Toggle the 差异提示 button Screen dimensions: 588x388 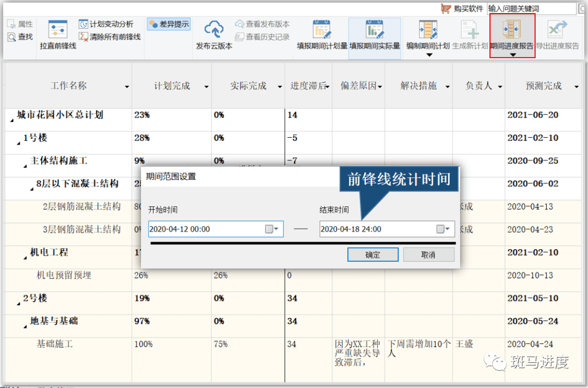(x=169, y=24)
